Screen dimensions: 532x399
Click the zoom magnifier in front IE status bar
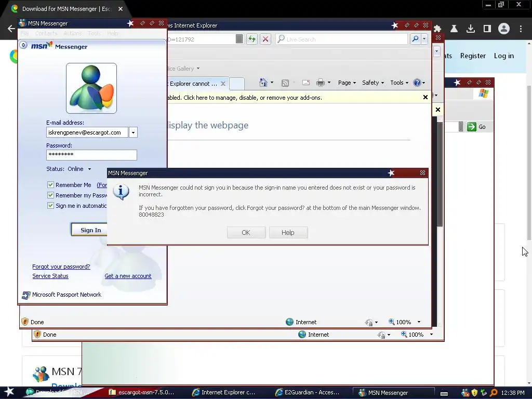click(x=391, y=322)
